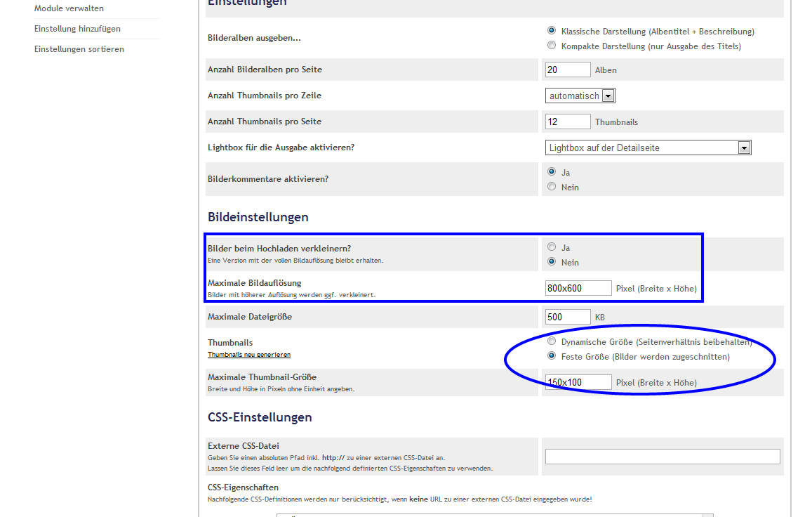The height and width of the screenshot is (517, 812).
Task: Select Nein for Bilderkommentare aktivieren
Action: (x=552, y=187)
